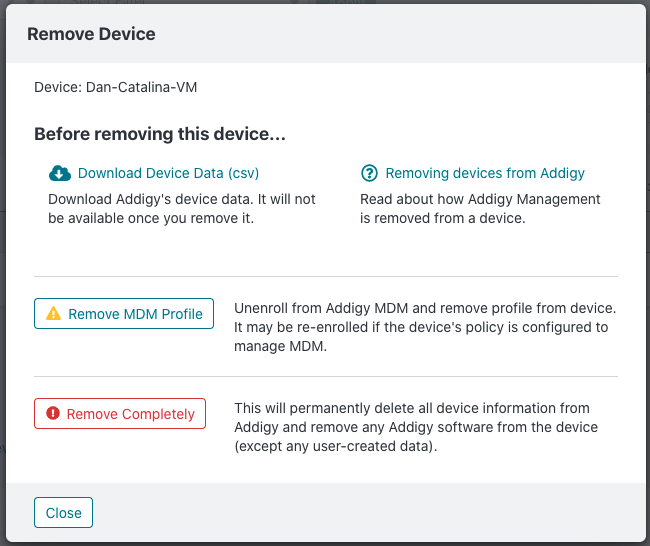Click the question mark help icon
This screenshot has height=546, width=650.
(x=369, y=173)
